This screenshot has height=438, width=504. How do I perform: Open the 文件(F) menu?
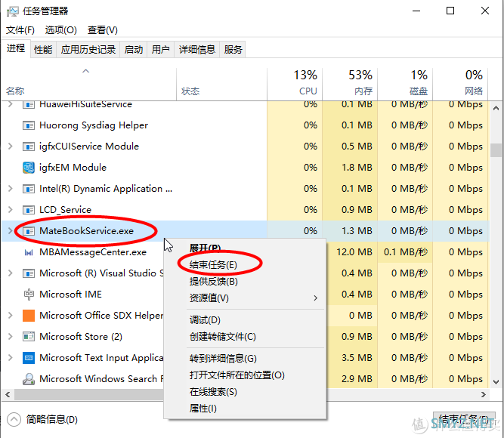[20, 30]
